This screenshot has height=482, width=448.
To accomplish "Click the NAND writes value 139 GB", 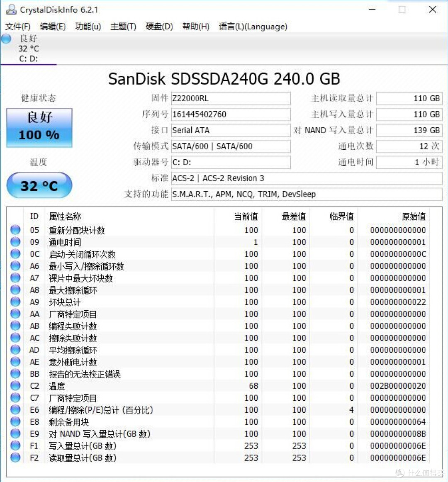I will pos(409,130).
